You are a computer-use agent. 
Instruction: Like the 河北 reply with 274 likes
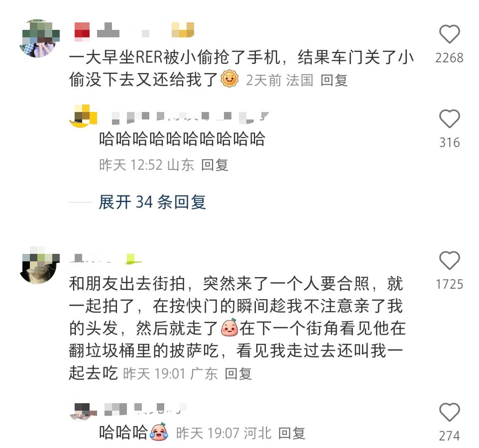click(x=450, y=412)
